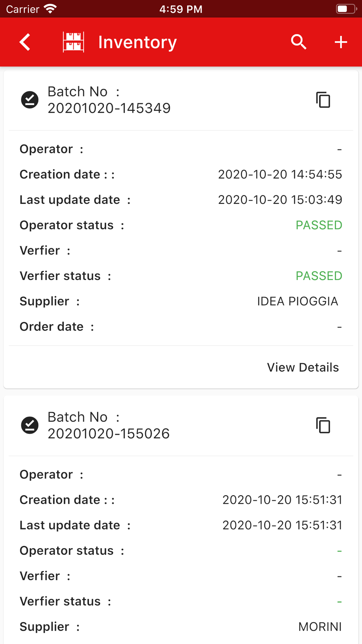The width and height of the screenshot is (362, 644).
Task: Copy batch 20201020-155026 using copy icon
Action: click(323, 425)
